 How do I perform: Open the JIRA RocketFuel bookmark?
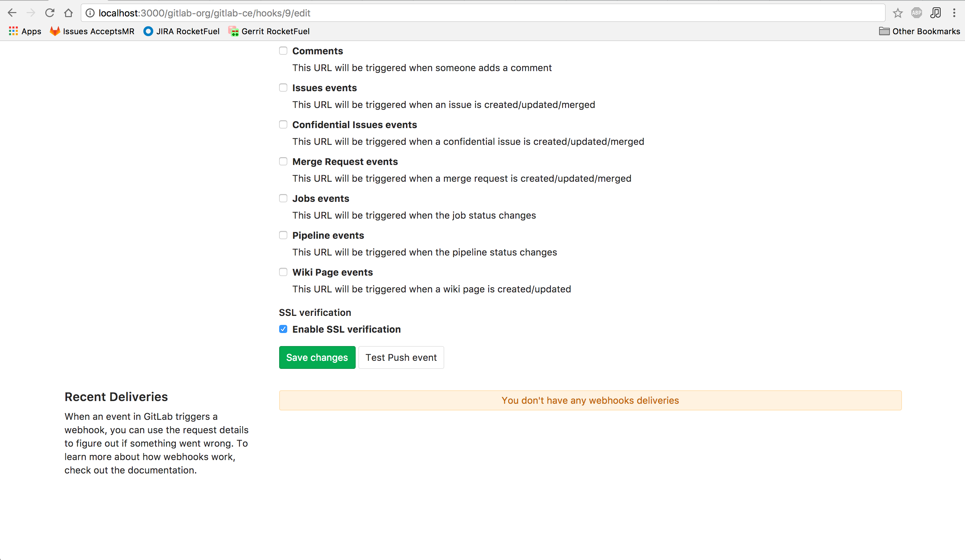182,32
